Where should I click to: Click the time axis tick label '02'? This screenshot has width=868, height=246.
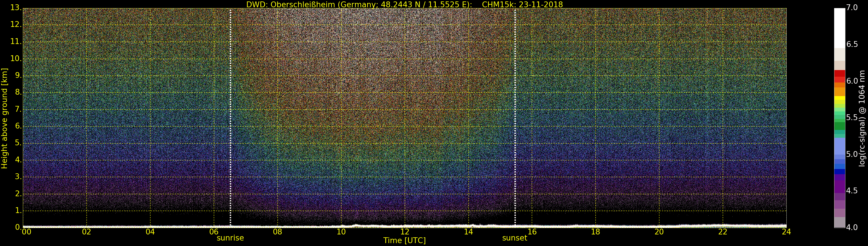(x=87, y=232)
